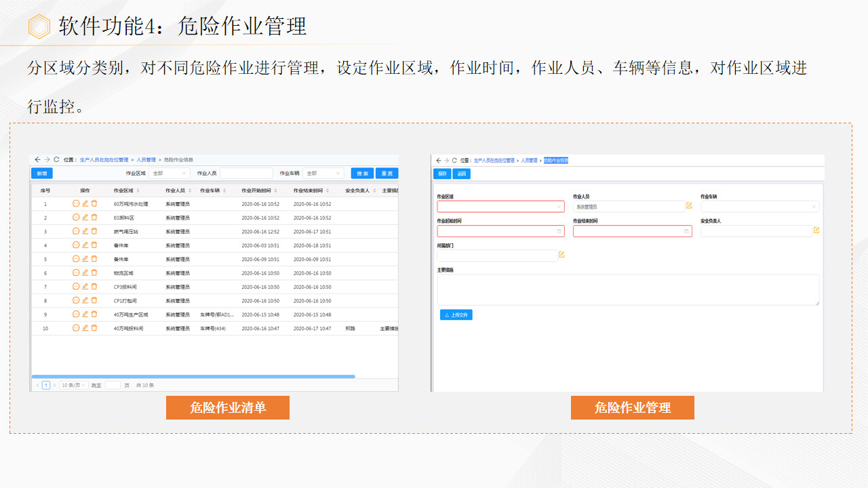This screenshot has width=868, height=488.
Task: Edit the 物流区域 row
Action: (85, 272)
